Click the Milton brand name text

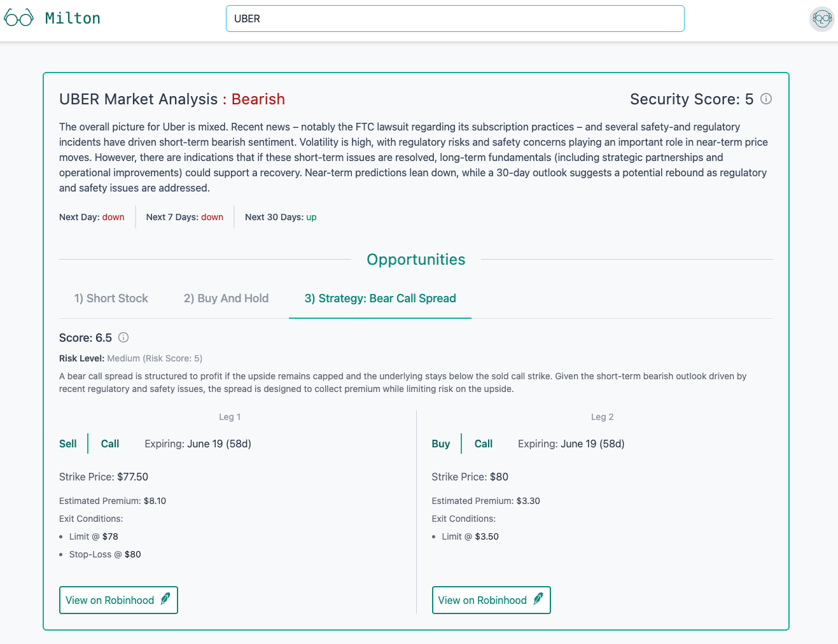pyautogui.click(x=73, y=18)
